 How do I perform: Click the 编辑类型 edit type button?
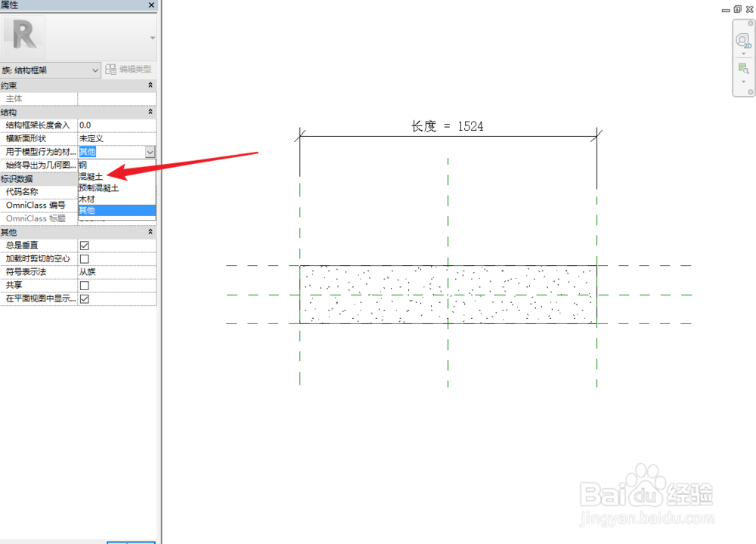[129, 70]
